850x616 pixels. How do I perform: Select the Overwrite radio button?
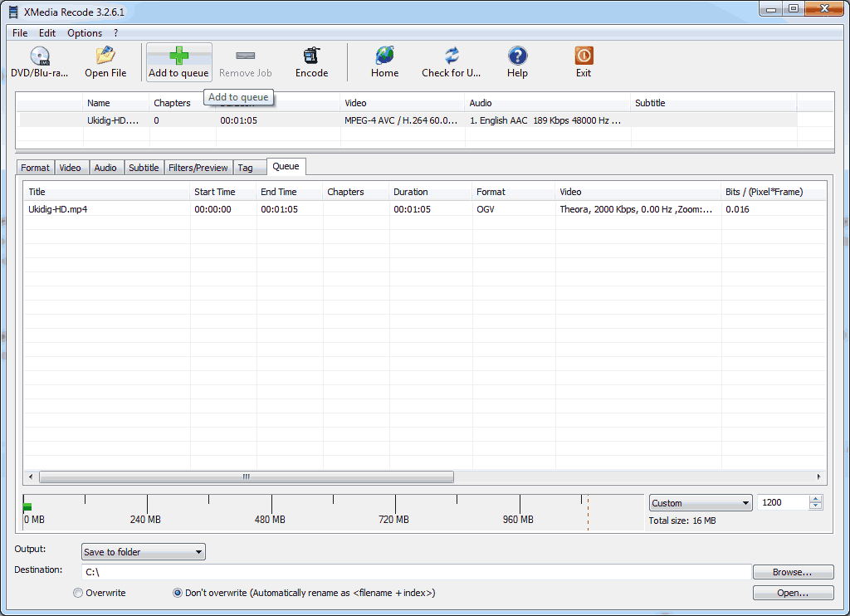[78, 593]
